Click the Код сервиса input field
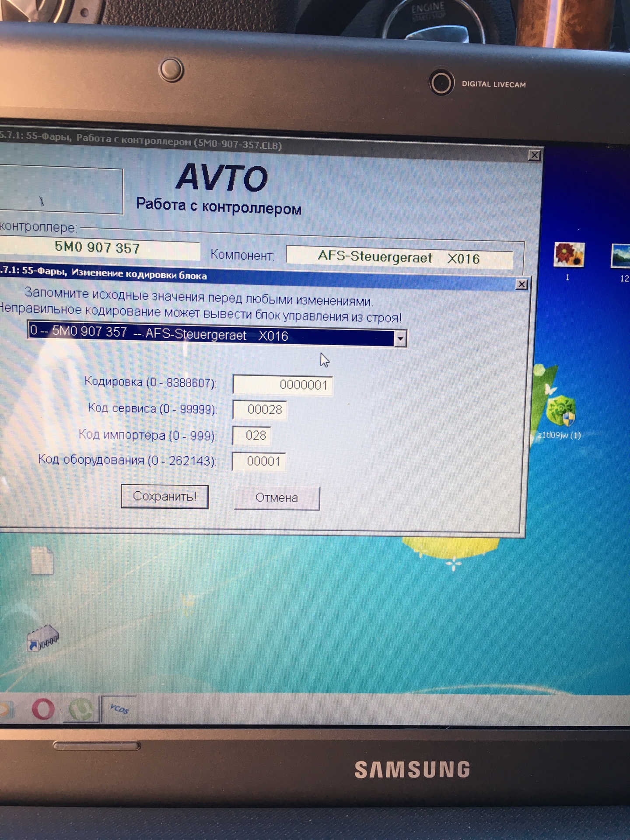Image resolution: width=630 pixels, height=840 pixels. point(259,409)
